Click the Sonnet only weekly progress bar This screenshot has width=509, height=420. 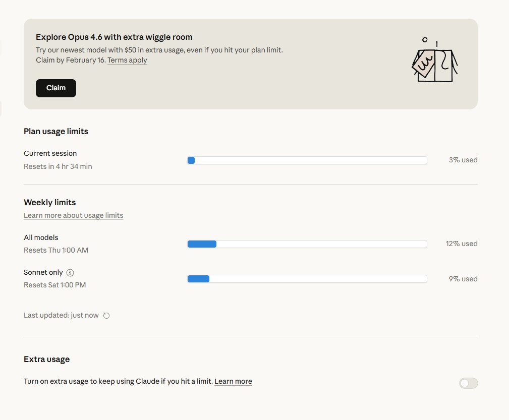click(307, 279)
